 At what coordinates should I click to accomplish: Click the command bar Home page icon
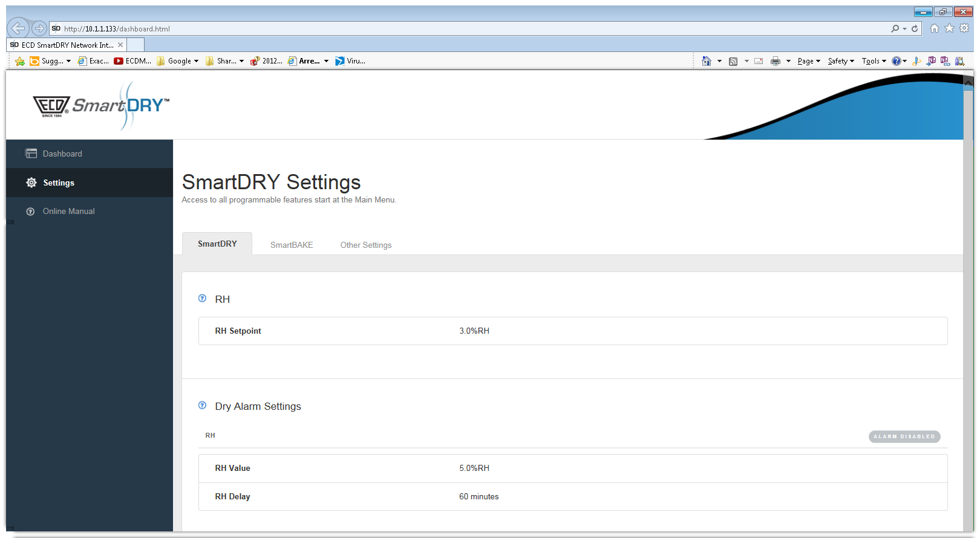click(x=707, y=61)
